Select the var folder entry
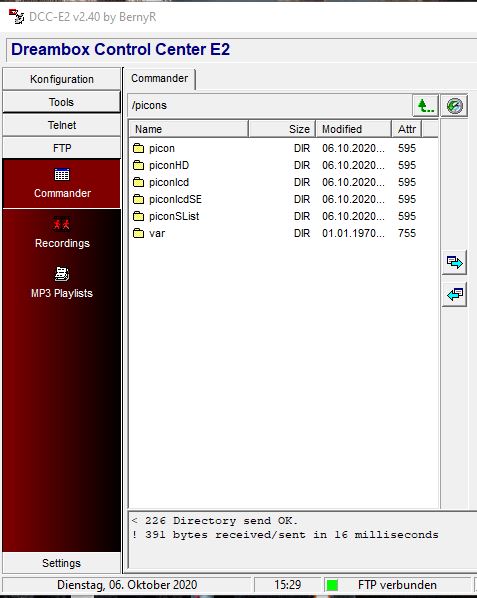Viewport: 477px width, 598px height. tap(157, 233)
